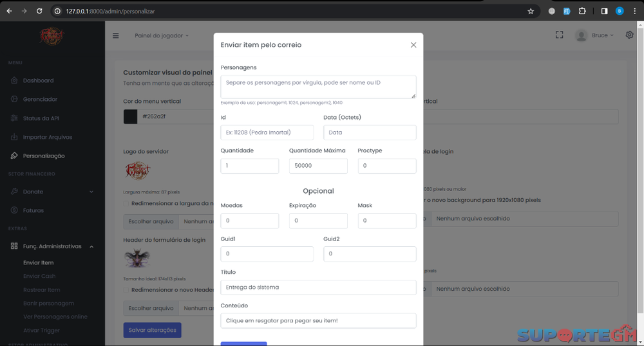This screenshot has width=644, height=346.
Task: Click the Personagens text area
Action: [x=318, y=87]
